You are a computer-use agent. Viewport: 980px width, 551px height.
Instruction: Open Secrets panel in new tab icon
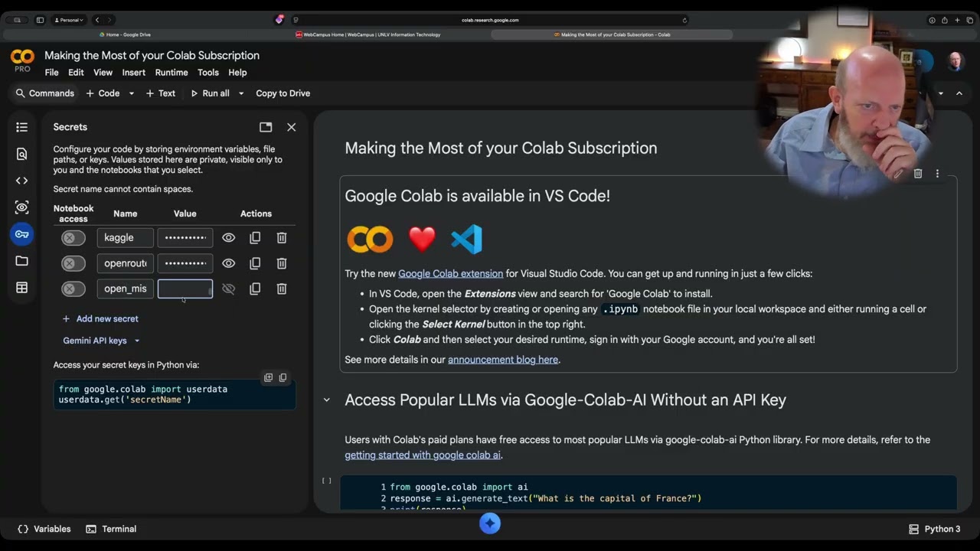click(x=266, y=127)
